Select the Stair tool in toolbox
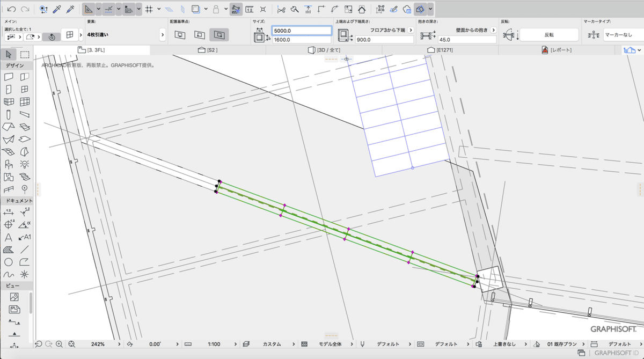 [24, 177]
